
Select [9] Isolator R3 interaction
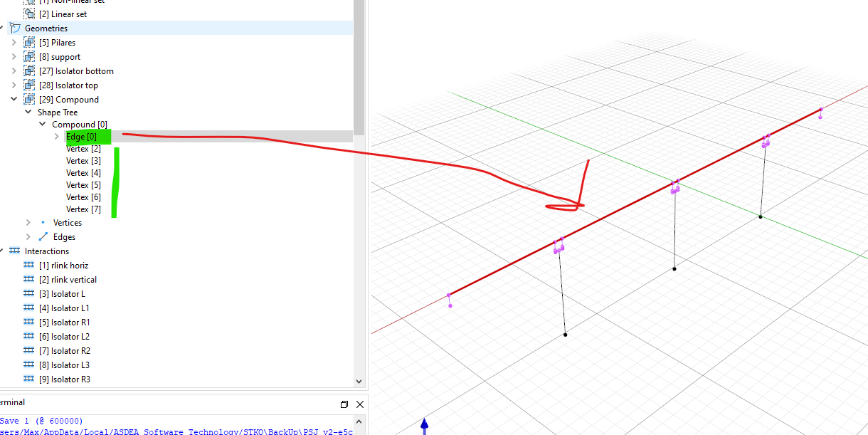pyautogui.click(x=65, y=379)
